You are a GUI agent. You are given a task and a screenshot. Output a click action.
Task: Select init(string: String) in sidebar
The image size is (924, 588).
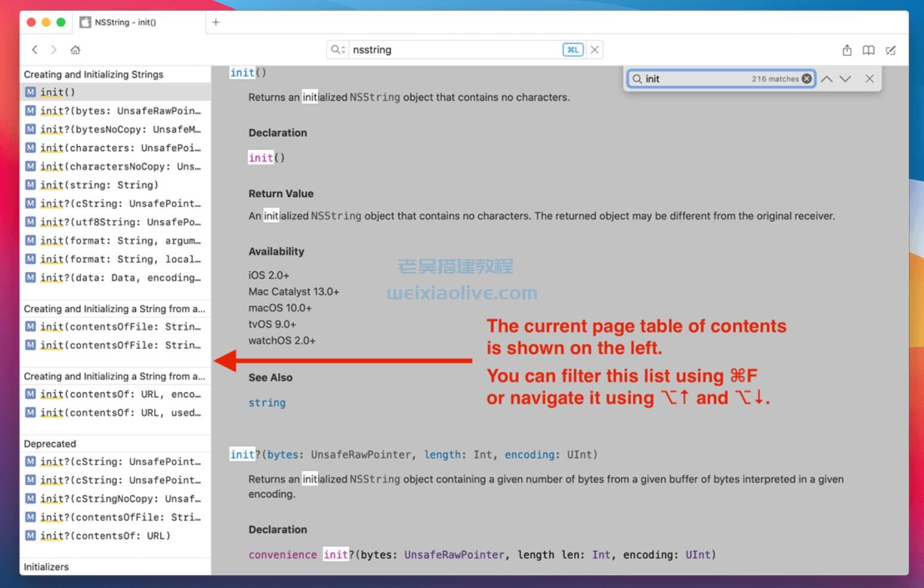click(x=99, y=185)
